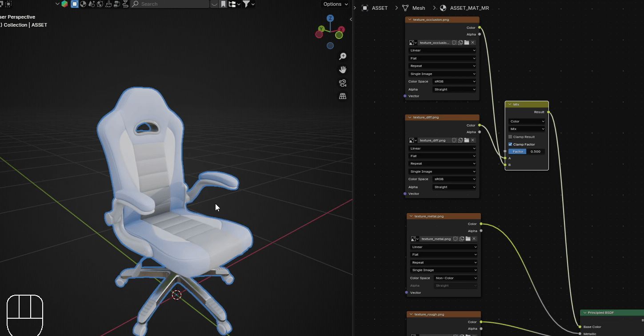Toggle fake user shield on texture_diff node
Viewport: 644px width, 336px height.
click(454, 140)
